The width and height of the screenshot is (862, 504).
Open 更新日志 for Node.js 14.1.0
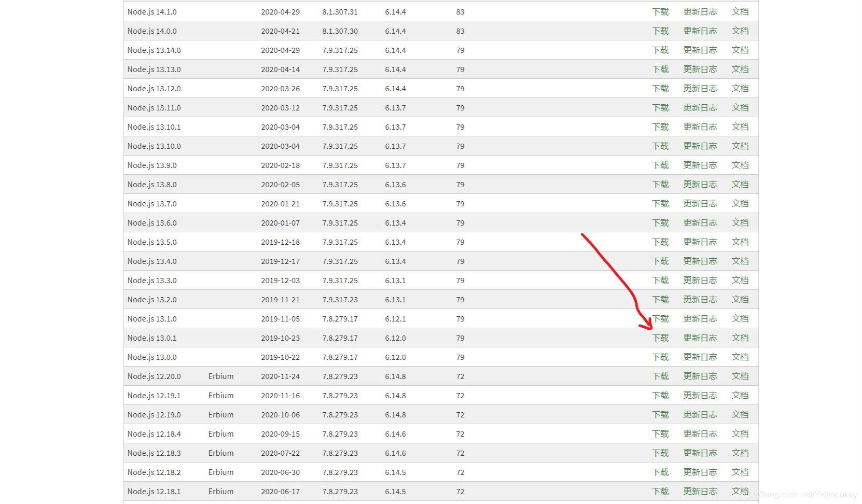click(700, 12)
